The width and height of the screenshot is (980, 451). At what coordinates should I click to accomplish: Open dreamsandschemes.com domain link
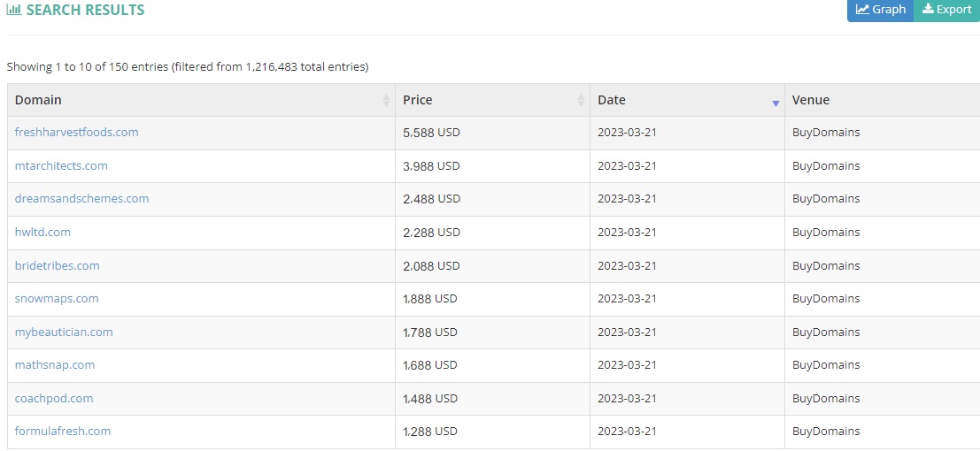[81, 199]
